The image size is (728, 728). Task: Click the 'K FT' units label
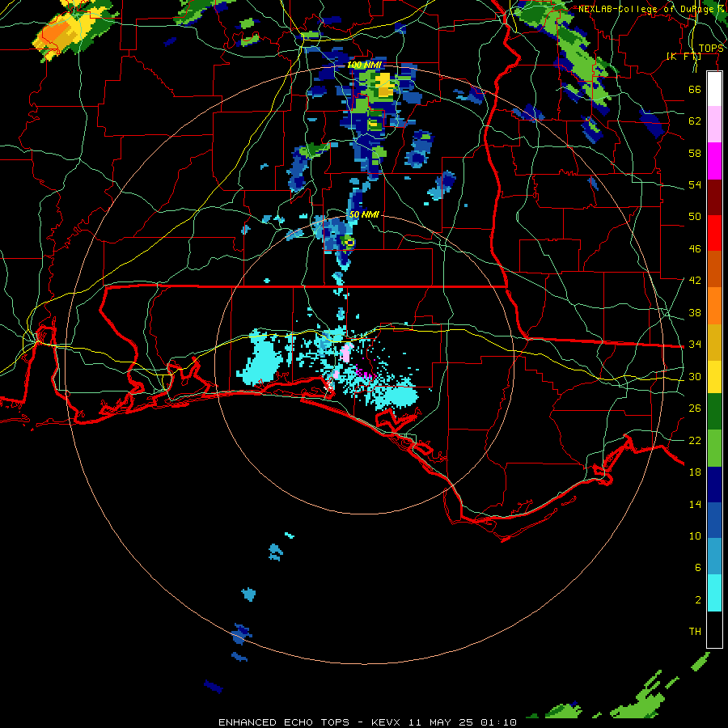[x=684, y=57]
